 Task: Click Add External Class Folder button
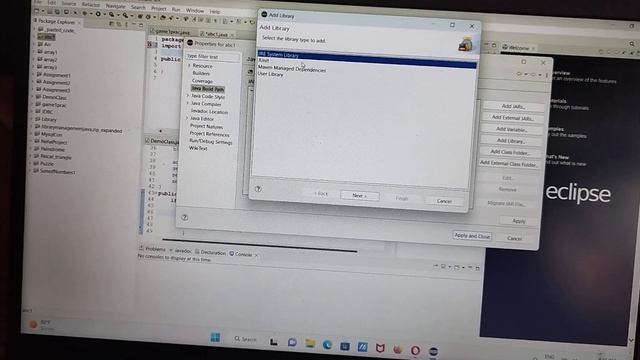pos(509,163)
